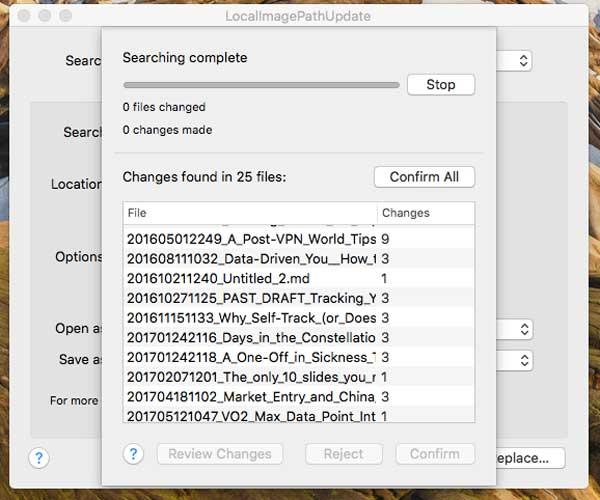600x500 pixels.
Task: Select 201704181102_Market_Entry_and_China row
Action: (251, 396)
